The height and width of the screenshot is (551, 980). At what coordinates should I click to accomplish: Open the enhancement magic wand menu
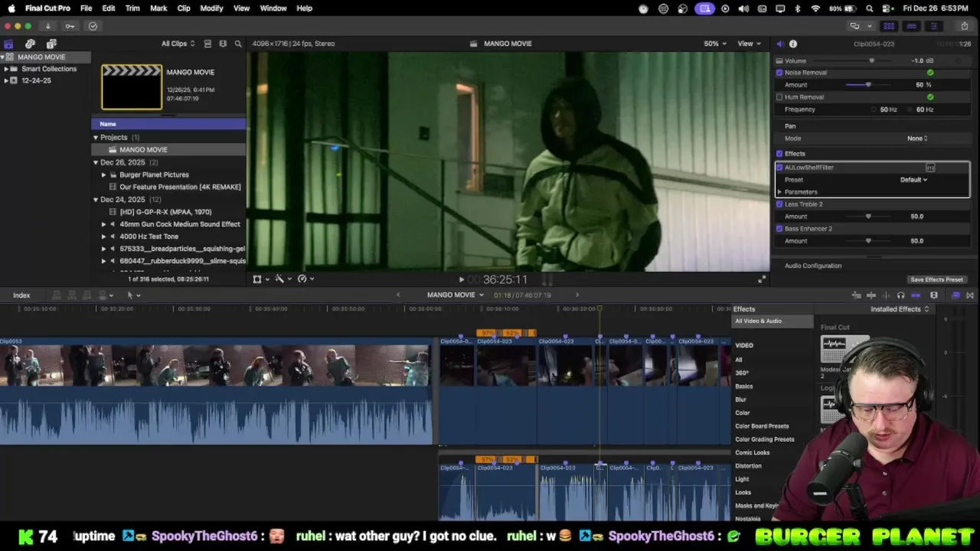point(279,279)
